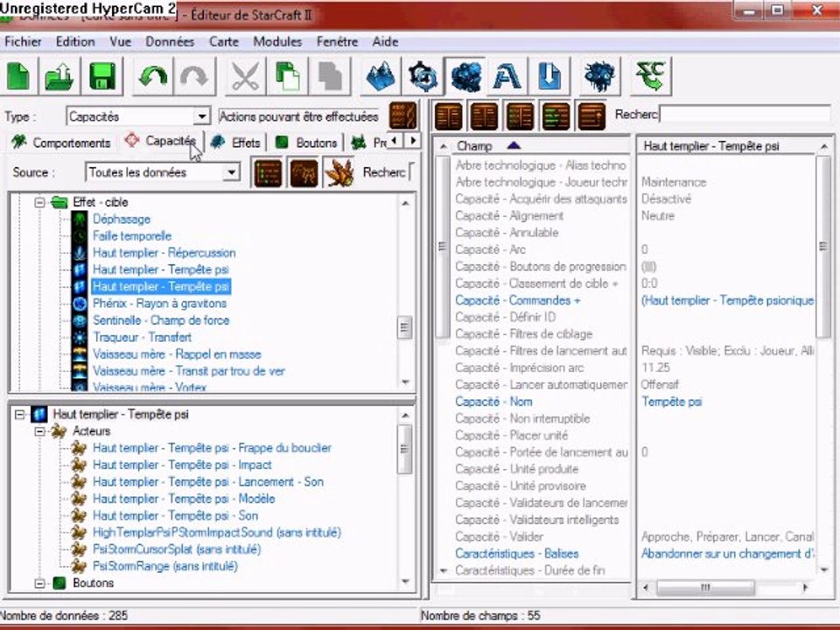Click the orange crystal icon near left Recherc
840x630 pixels.
pos(339,172)
